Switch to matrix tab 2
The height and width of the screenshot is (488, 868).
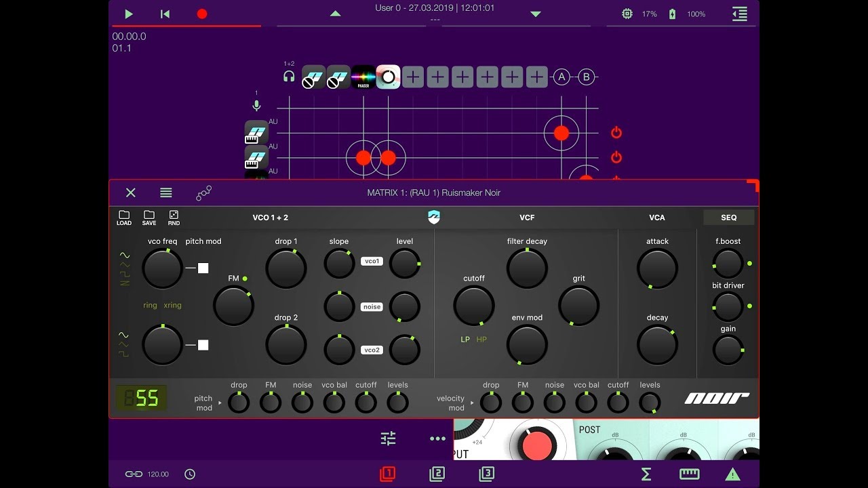coord(437,474)
